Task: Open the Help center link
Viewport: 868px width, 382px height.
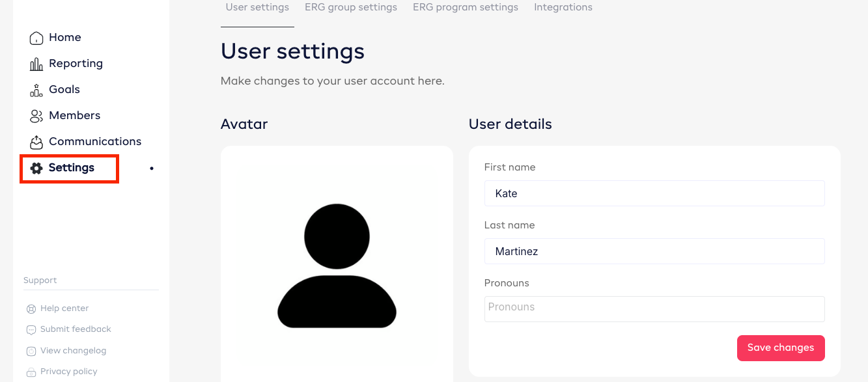Action: [x=64, y=308]
